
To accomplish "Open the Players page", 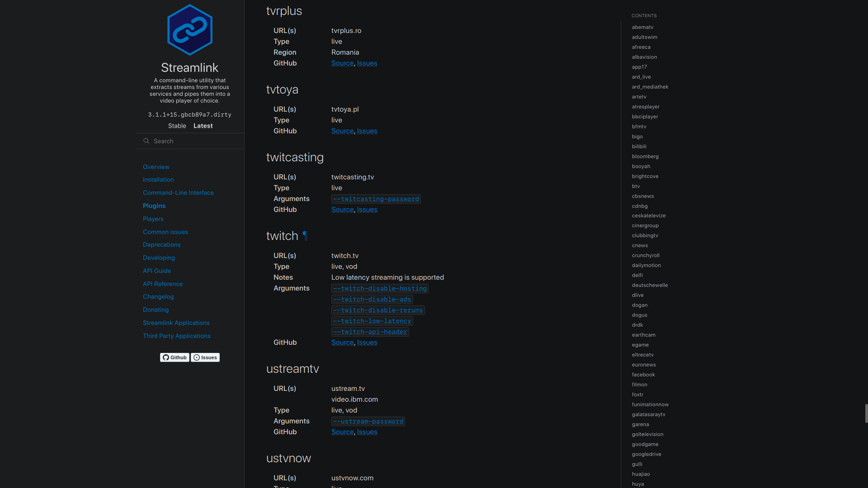I will click(153, 219).
